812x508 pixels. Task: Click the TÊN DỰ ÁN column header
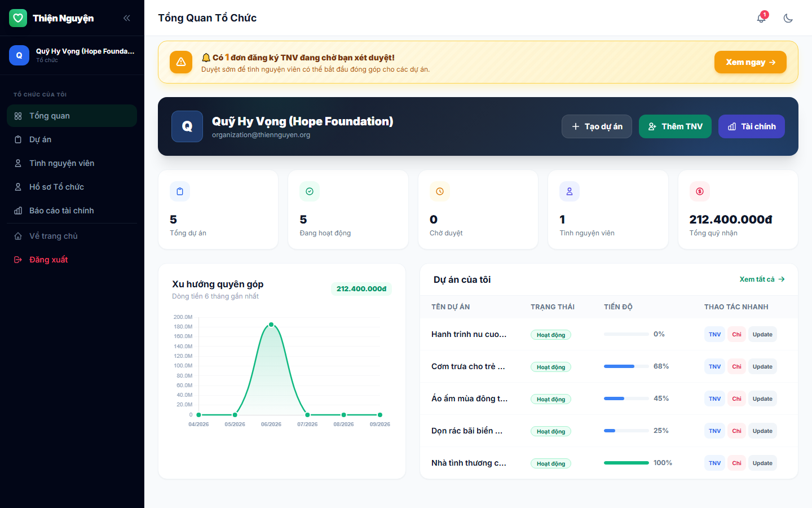point(451,307)
